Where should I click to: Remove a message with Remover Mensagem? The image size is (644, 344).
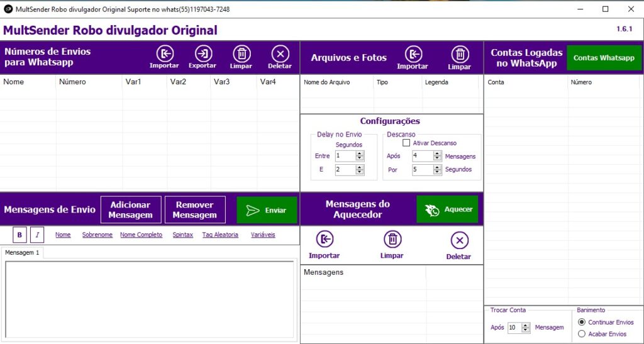click(195, 210)
